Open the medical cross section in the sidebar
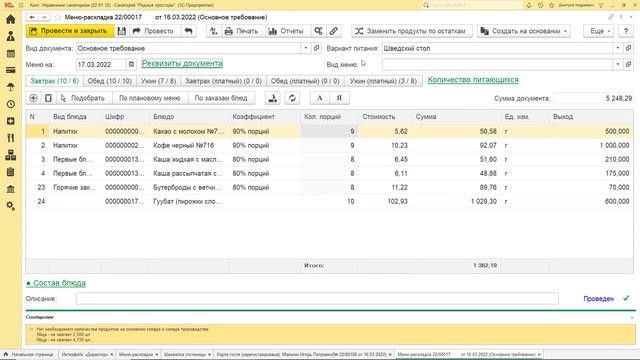Viewport: 640px width, 360px height. (x=11, y=121)
